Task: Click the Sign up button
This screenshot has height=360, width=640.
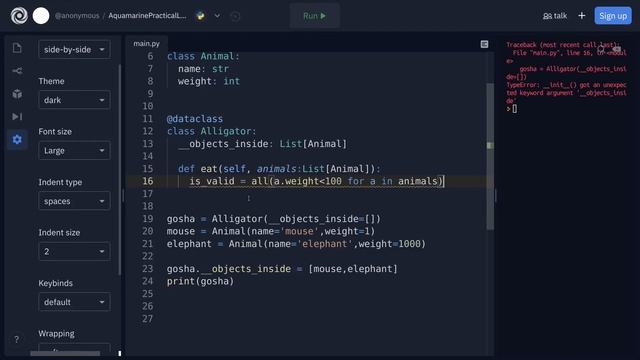Action: pos(613,16)
